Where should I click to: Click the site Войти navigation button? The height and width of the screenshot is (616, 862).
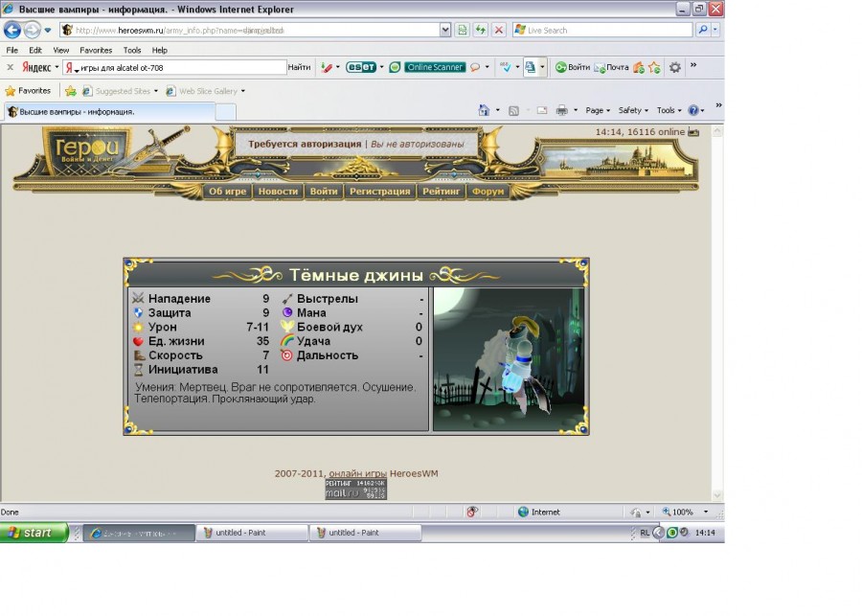(324, 192)
